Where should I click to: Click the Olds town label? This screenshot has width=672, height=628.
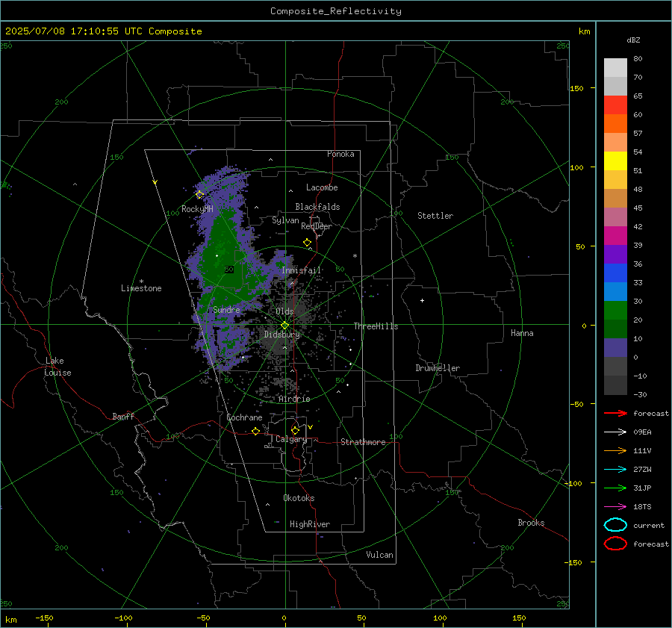point(284,311)
